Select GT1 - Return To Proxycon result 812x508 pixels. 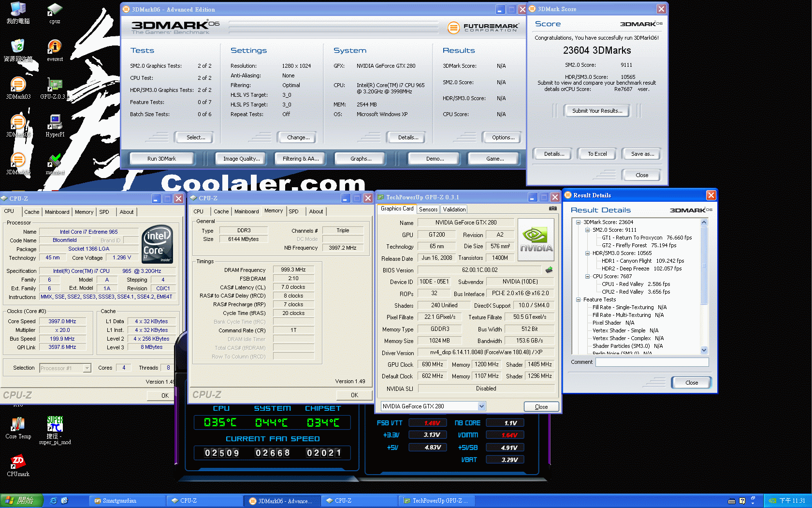pos(647,238)
